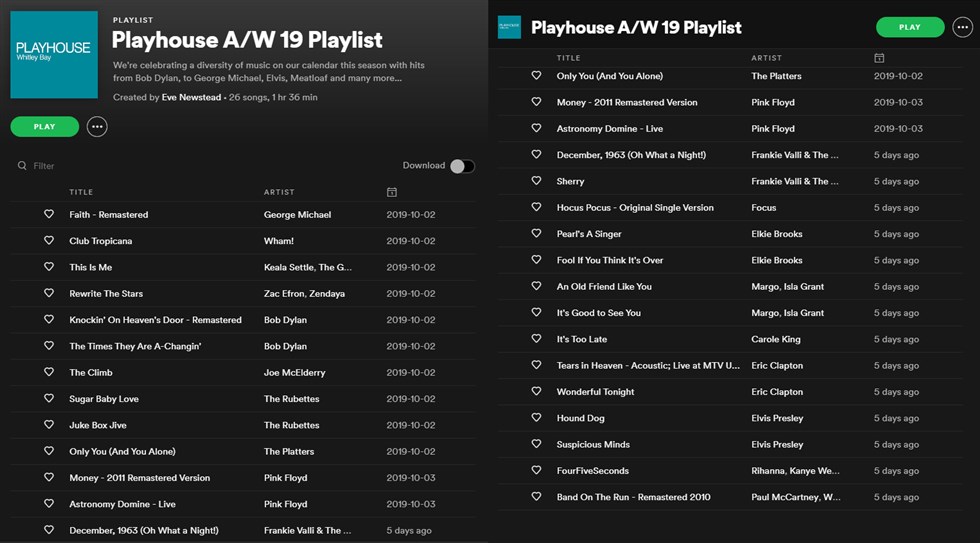Image resolution: width=980 pixels, height=543 pixels.
Task: Select Money - 2011 Remastered Version in left list
Action: pyautogui.click(x=139, y=477)
